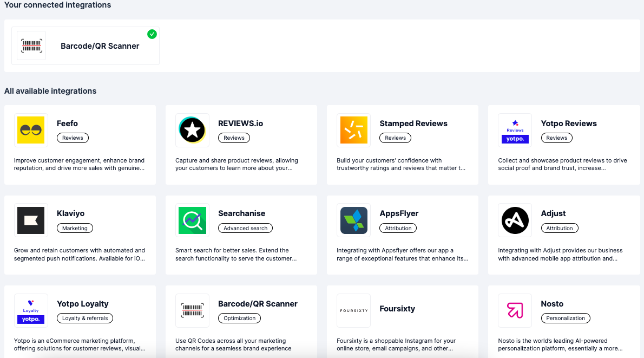Click the Adjust circular logo icon
644x358 pixels.
tap(515, 220)
